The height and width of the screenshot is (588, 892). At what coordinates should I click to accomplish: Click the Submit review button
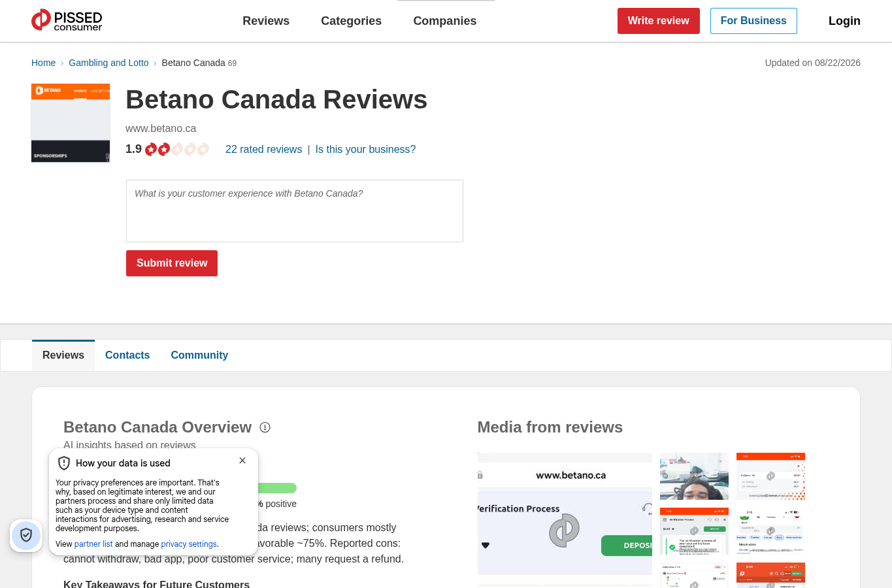pyautogui.click(x=172, y=263)
